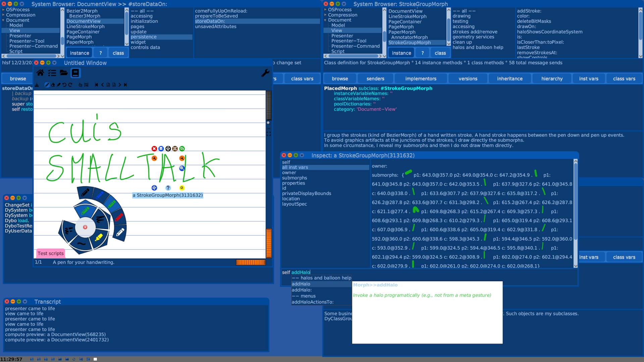
Task: Pick the outer-ring green pen in radial palette
Action: [111, 204]
